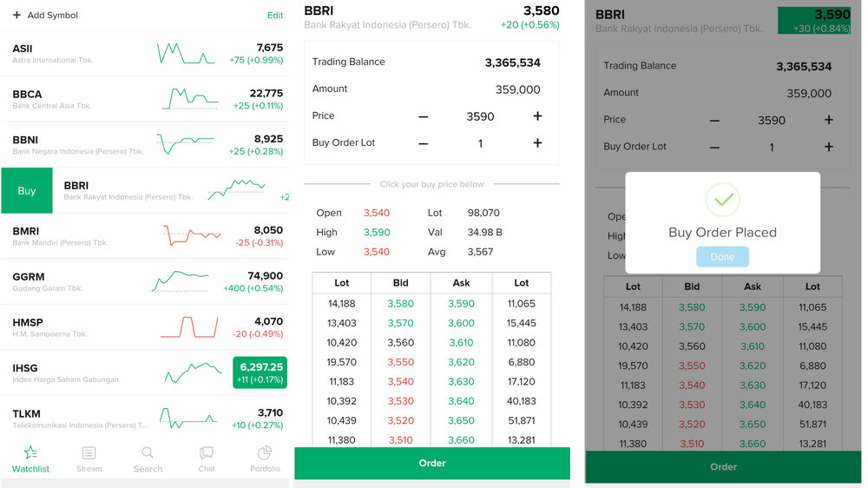Select ask price 3,610 in middle table
The height and width of the screenshot is (488, 868).
(x=461, y=342)
